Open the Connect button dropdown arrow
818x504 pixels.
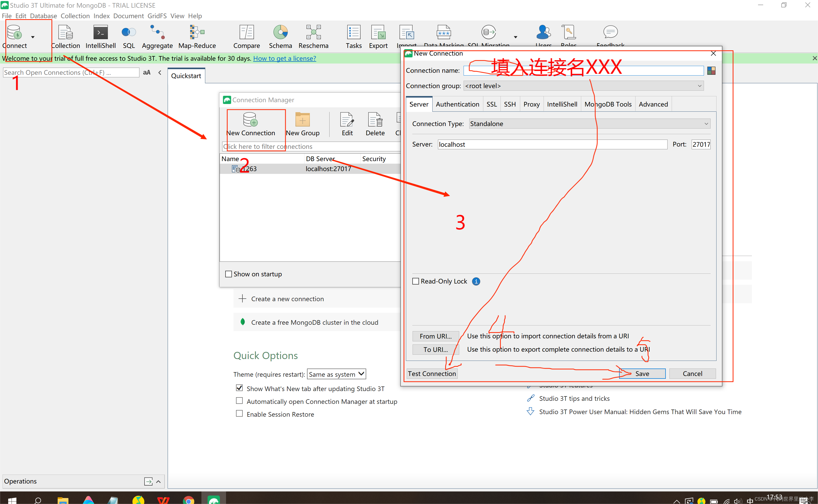click(33, 37)
